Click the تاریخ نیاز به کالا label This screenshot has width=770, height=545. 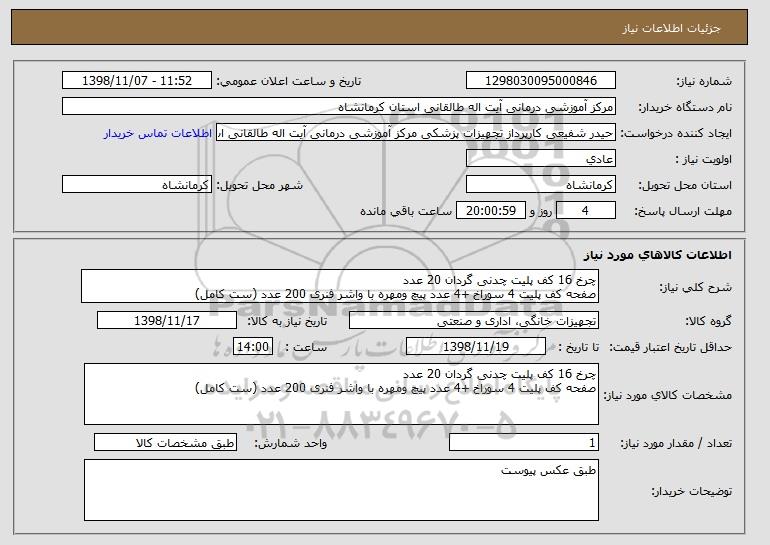pos(287,322)
